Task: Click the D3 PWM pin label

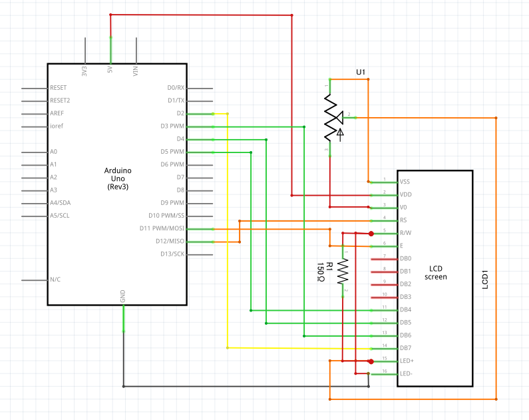Action: [172, 126]
